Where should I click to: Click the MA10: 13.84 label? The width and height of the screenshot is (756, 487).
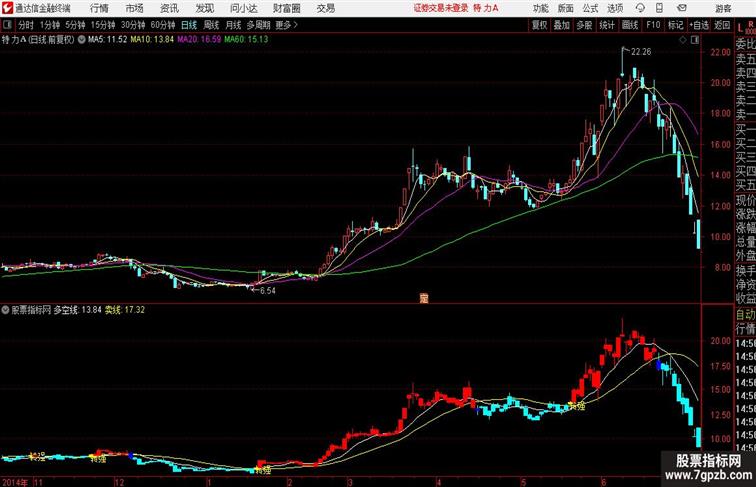click(x=152, y=40)
